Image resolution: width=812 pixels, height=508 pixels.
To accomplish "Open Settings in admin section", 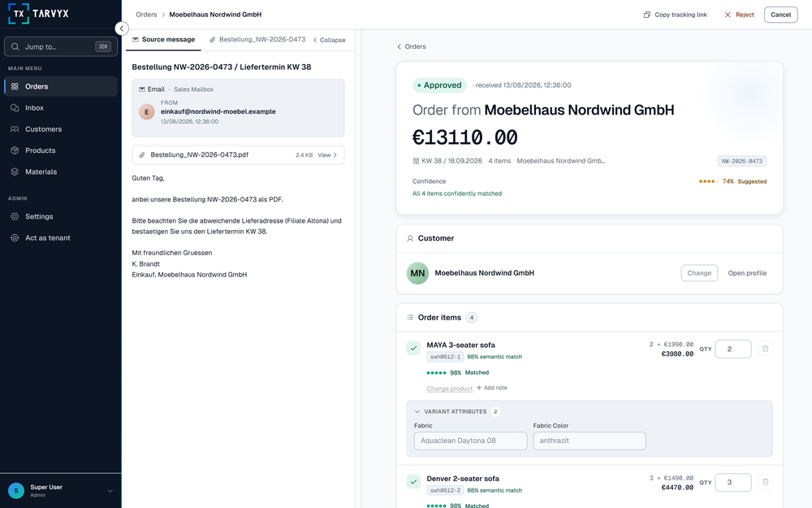I will tap(61, 217).
